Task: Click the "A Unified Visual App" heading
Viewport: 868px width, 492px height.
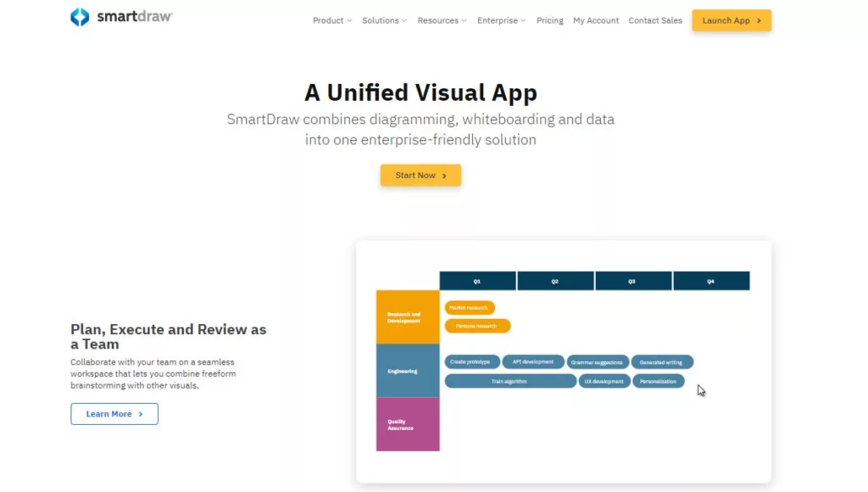Action: [420, 92]
